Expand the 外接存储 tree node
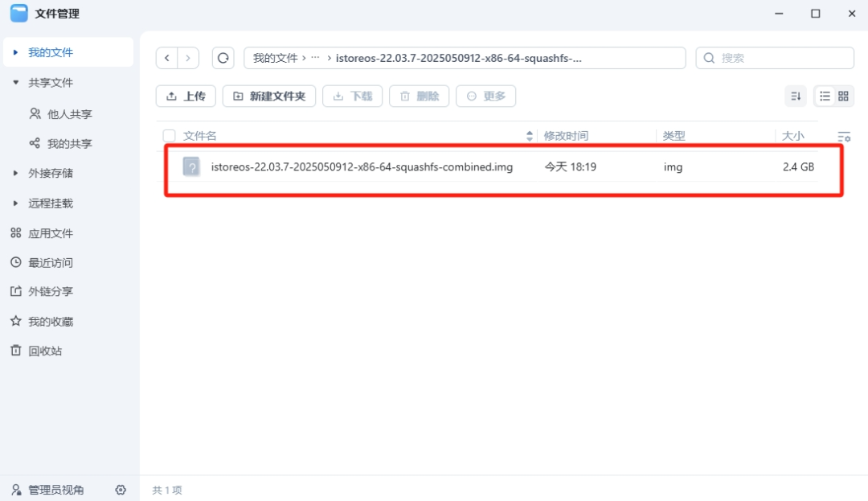The width and height of the screenshot is (868, 501). click(x=15, y=173)
